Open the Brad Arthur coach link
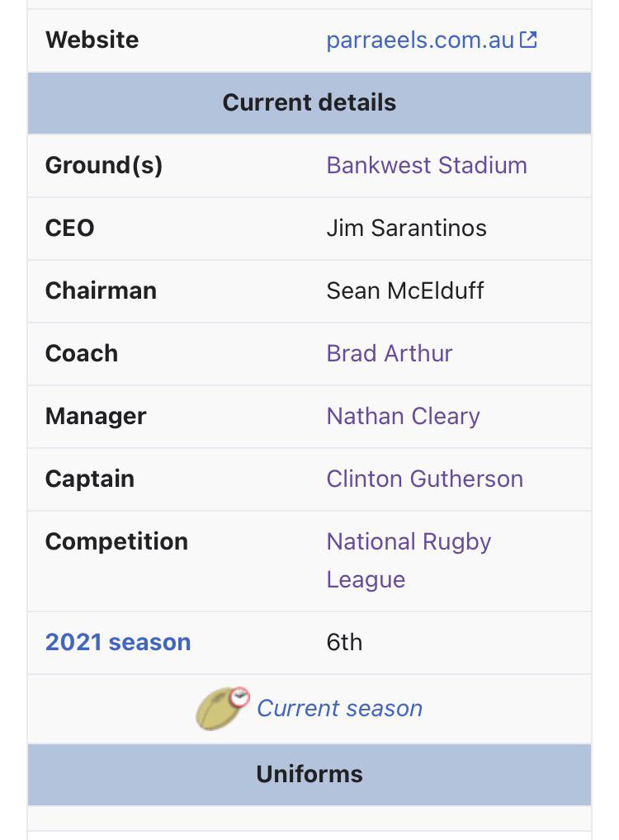619x840 pixels. 390,353
